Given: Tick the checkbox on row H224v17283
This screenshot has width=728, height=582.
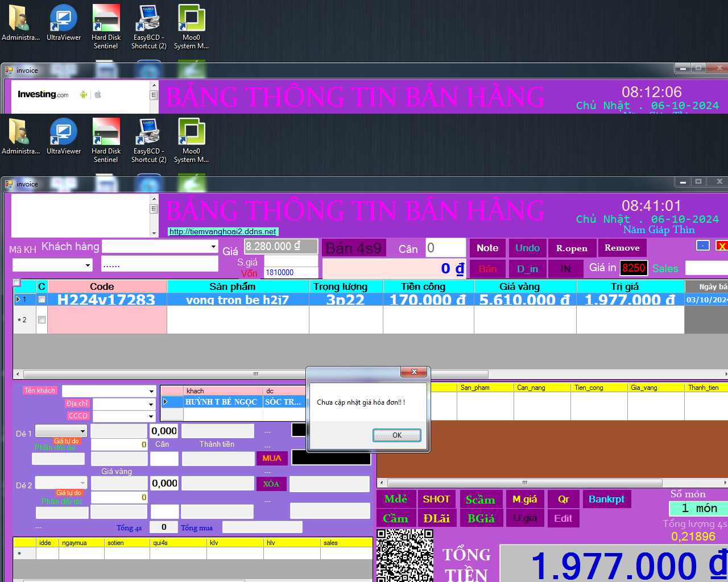Looking at the screenshot, I should pyautogui.click(x=42, y=300).
